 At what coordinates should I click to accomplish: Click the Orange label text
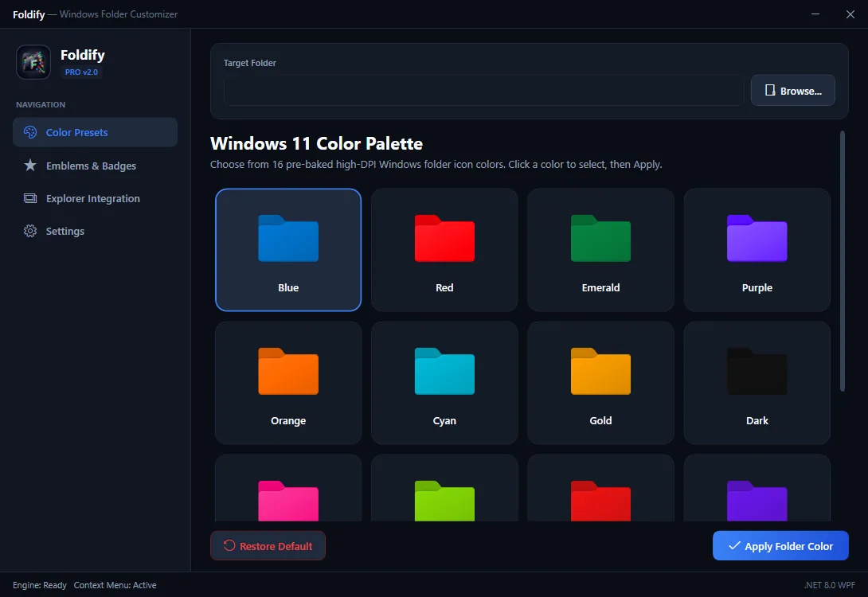[x=288, y=420]
